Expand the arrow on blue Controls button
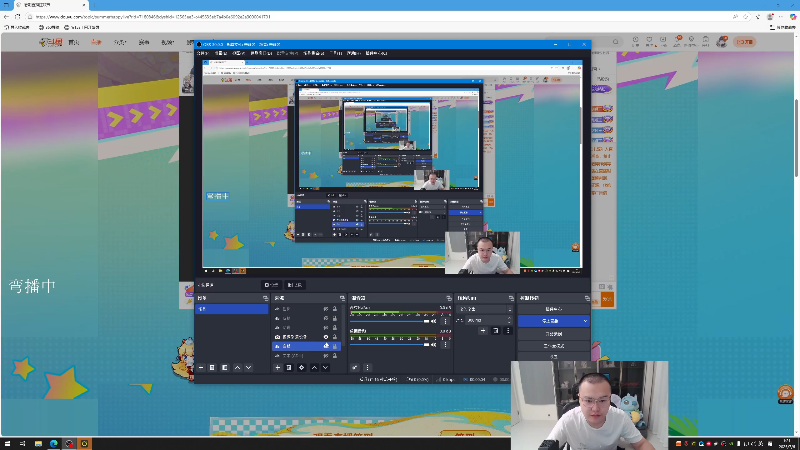The width and height of the screenshot is (800, 450). tap(585, 321)
